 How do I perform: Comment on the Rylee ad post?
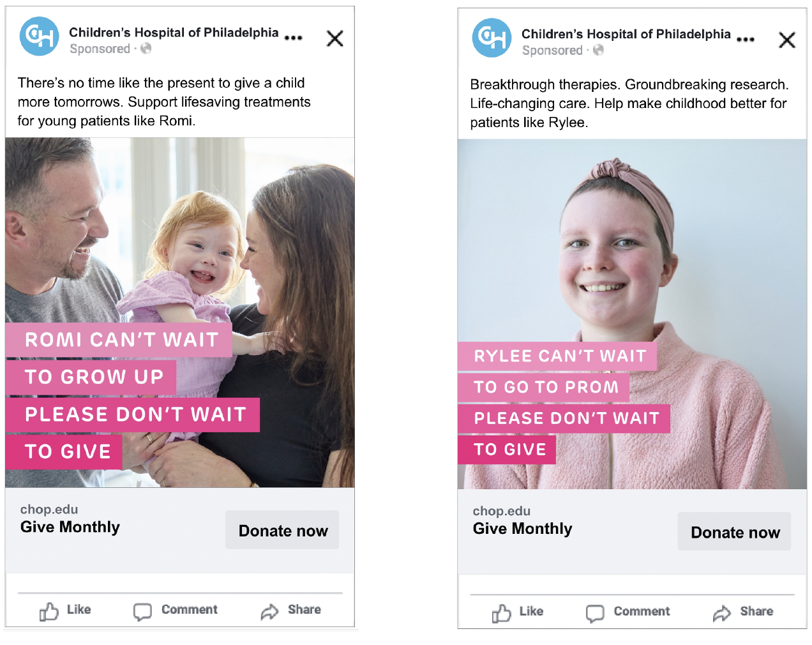click(x=628, y=612)
